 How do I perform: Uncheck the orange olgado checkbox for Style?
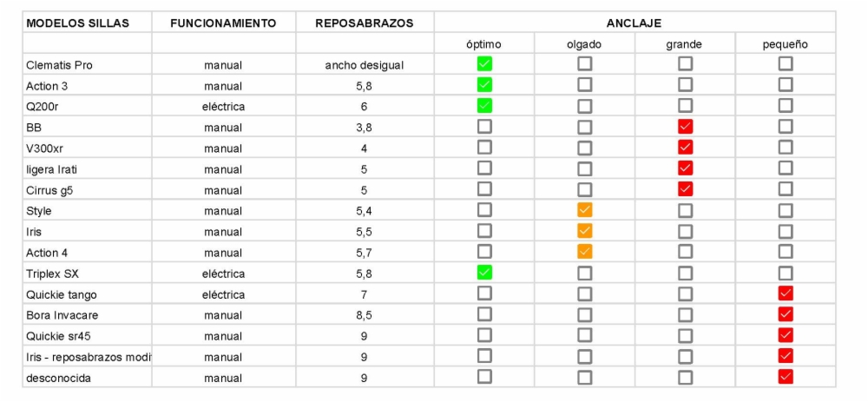pyautogui.click(x=585, y=210)
